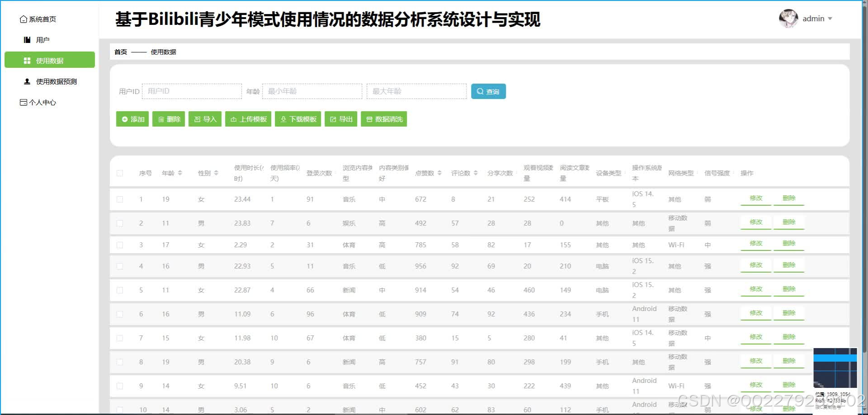Select the 使用数据 sidebar menu item

49,60
